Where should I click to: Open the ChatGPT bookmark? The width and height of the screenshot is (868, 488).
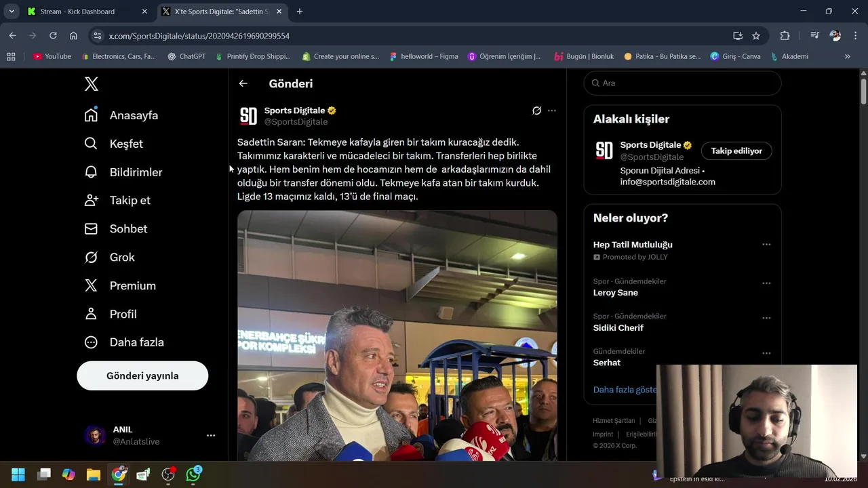(186, 56)
